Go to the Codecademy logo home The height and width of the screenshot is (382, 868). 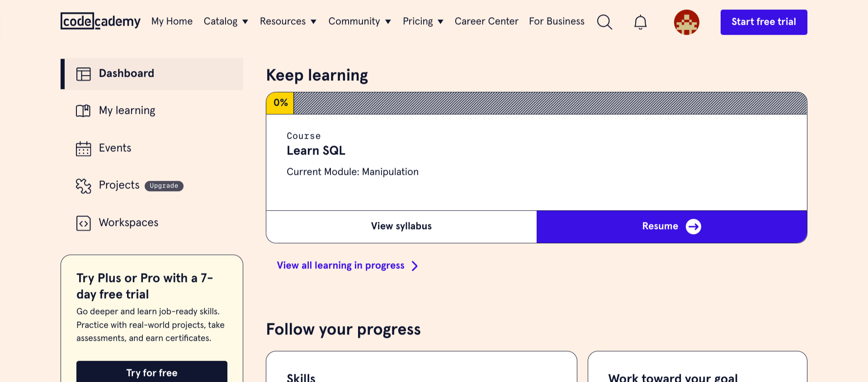point(100,21)
